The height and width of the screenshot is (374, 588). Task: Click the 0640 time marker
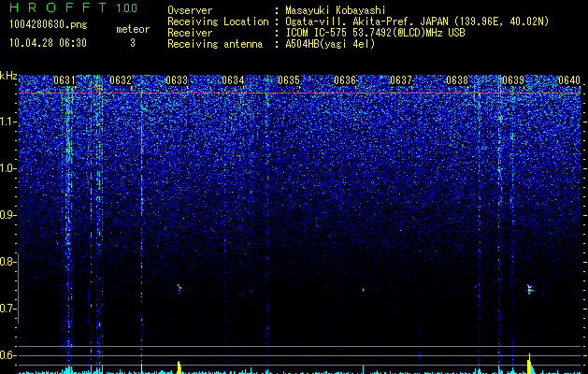pyautogui.click(x=569, y=80)
